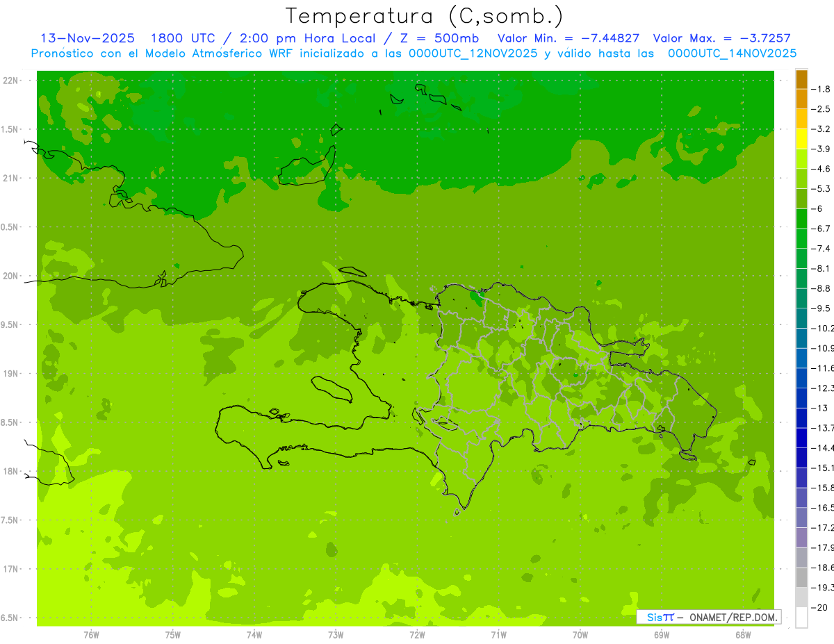The image size is (834, 644).
Task: Click the latitude label "22N"
Action: [x=11, y=81]
